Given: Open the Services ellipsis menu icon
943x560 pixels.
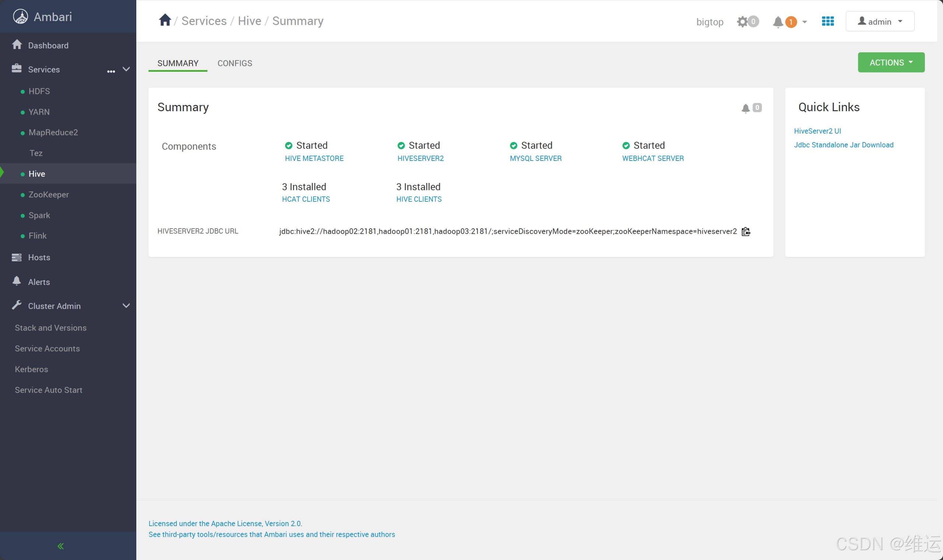Looking at the screenshot, I should (110, 71).
